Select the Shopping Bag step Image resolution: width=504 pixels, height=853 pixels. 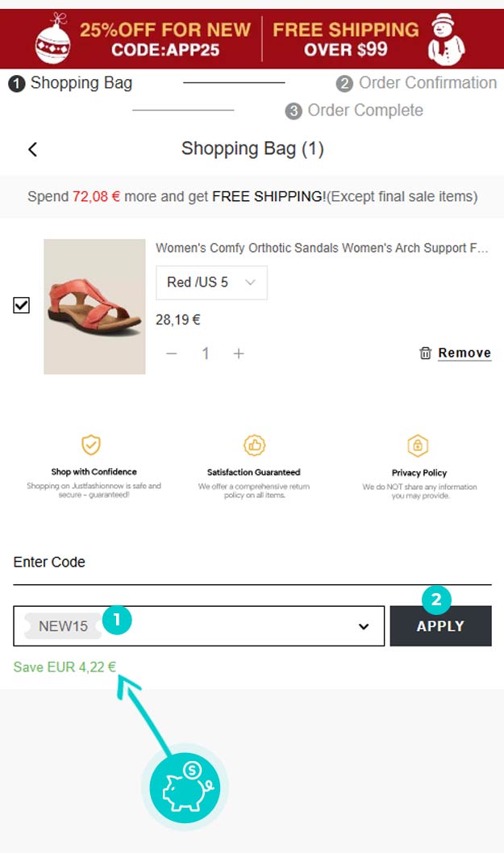[71, 83]
